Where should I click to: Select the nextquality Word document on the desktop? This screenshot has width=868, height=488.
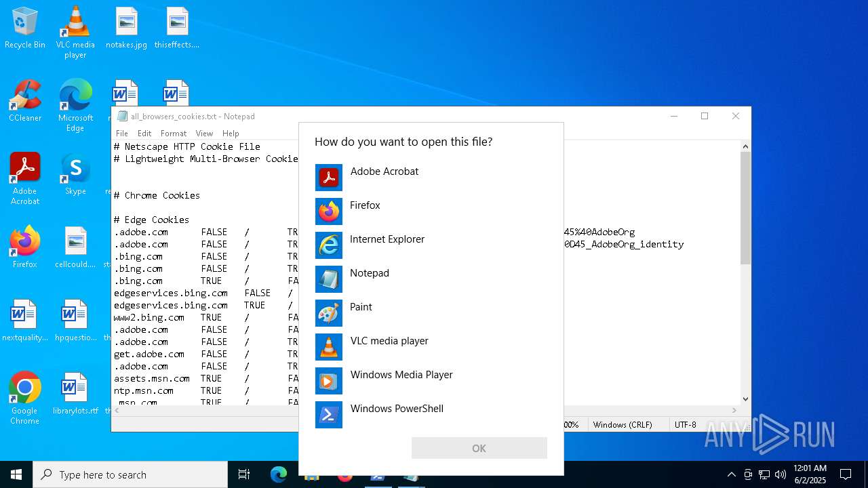tap(25, 321)
